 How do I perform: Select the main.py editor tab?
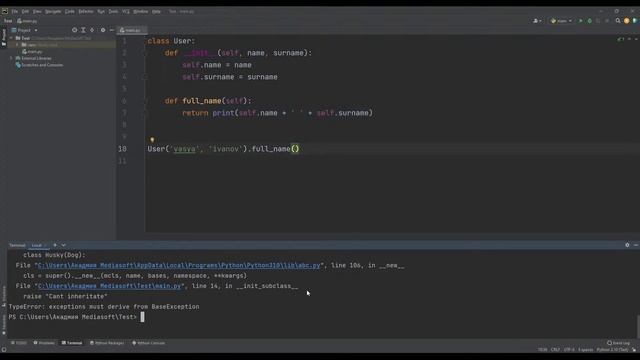[131, 30]
